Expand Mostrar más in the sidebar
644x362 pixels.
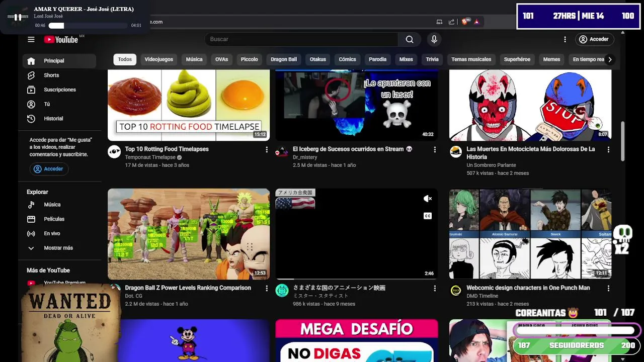59,248
